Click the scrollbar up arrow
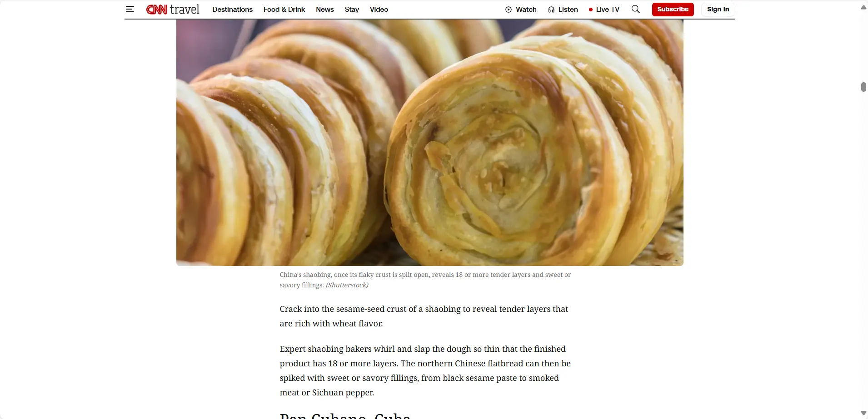Viewport: 868px width, 419px height. (x=863, y=7)
